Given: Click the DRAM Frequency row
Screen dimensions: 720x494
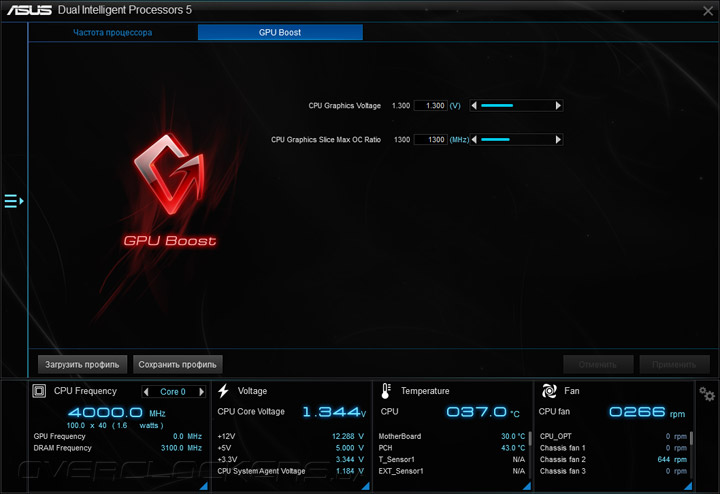Looking at the screenshot, I should click(118, 448).
